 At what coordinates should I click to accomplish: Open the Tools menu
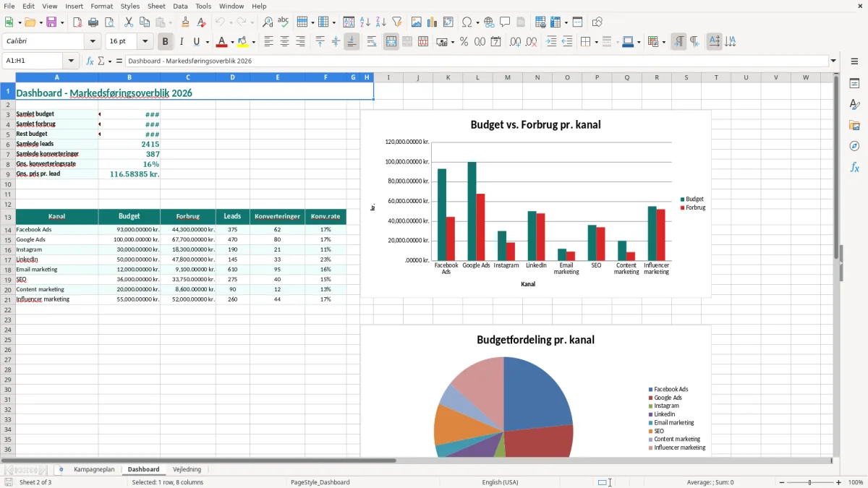pos(203,6)
